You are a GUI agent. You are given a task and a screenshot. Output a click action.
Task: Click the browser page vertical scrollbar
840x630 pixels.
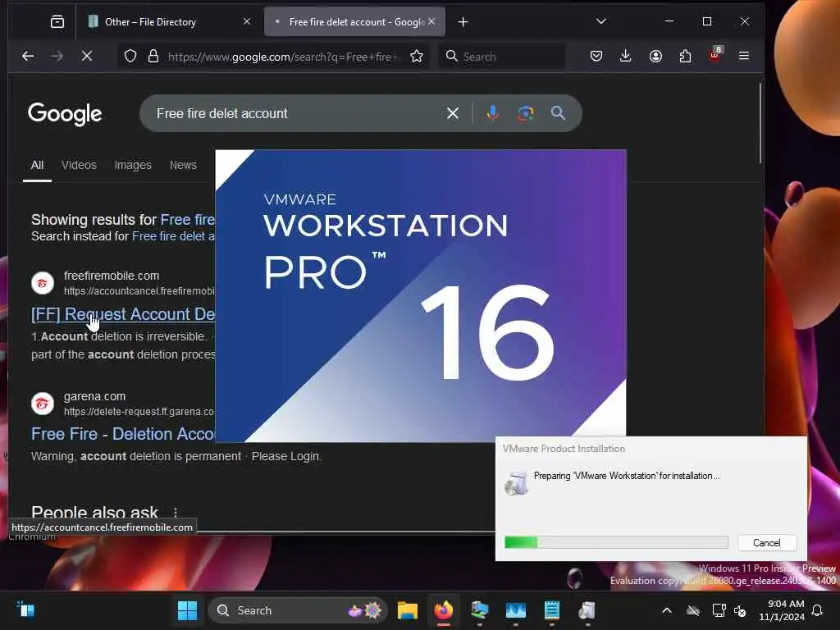coord(760,123)
